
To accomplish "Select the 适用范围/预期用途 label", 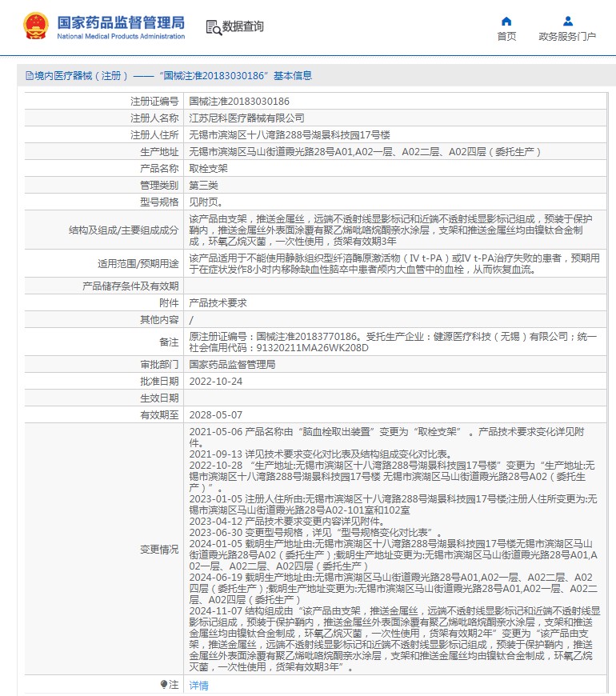I will coord(138,264).
